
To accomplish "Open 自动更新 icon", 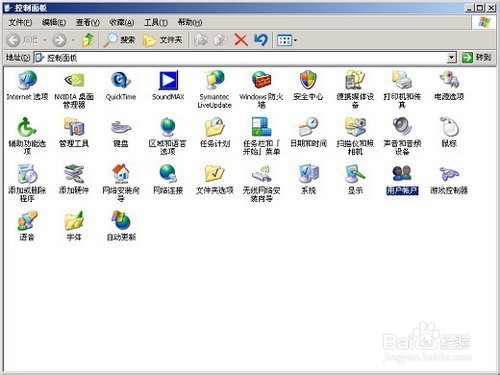I will pyautogui.click(x=121, y=226).
